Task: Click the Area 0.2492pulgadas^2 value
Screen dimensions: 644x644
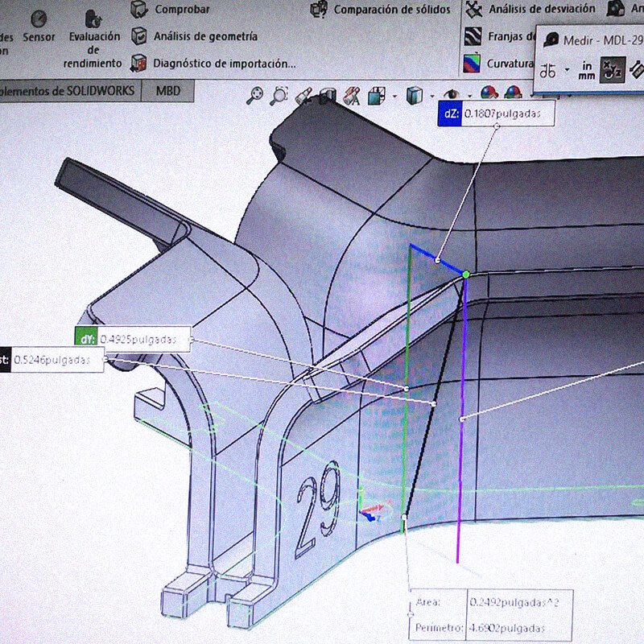Action: point(514,602)
